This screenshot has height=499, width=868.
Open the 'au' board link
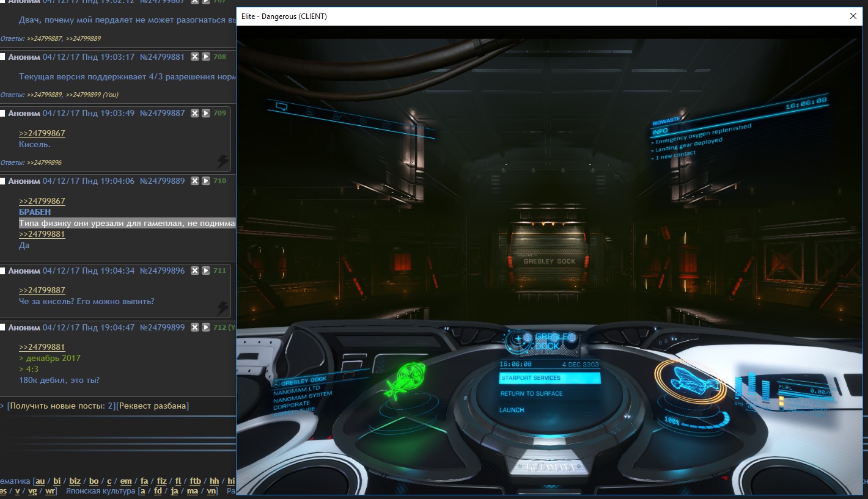[40, 481]
